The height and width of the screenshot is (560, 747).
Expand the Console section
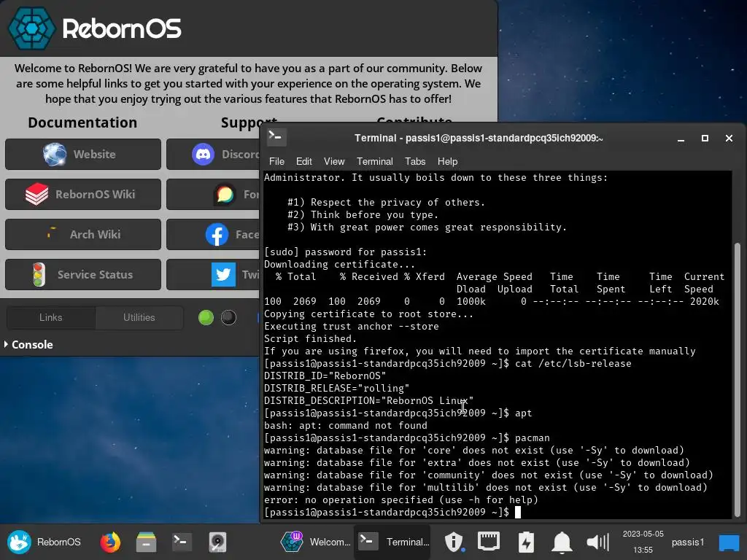[28, 345]
